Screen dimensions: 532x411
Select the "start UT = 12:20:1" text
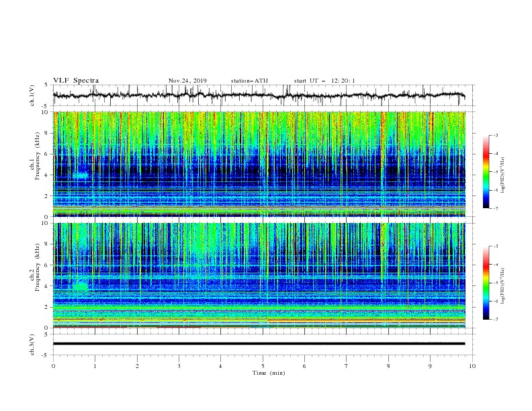pos(324,81)
